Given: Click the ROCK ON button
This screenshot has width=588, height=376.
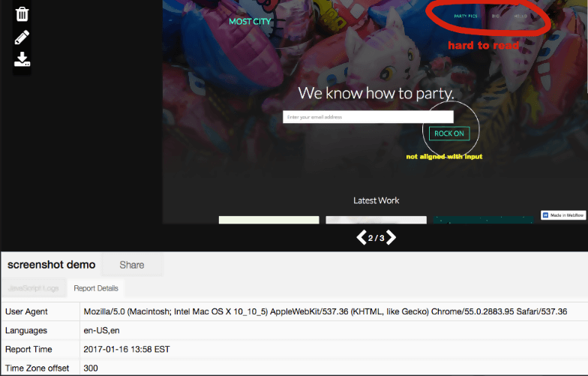Looking at the screenshot, I should (449, 134).
